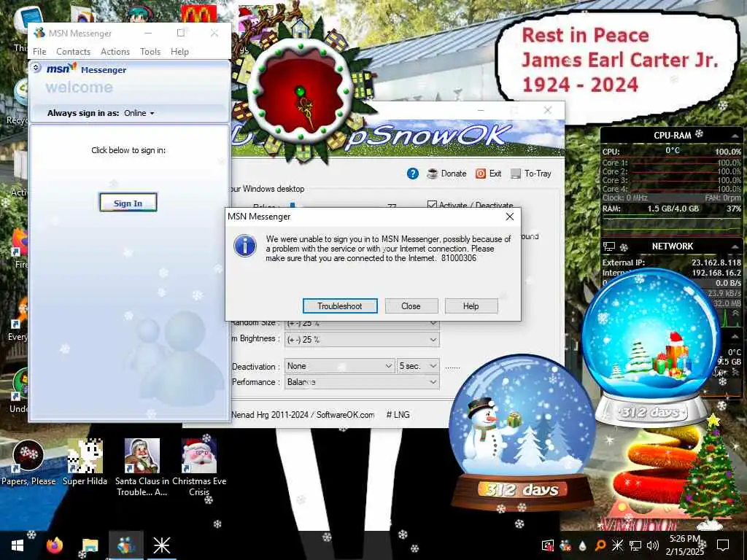Click the volume speaker tray icon
The height and width of the screenshot is (560, 747).
point(653,545)
